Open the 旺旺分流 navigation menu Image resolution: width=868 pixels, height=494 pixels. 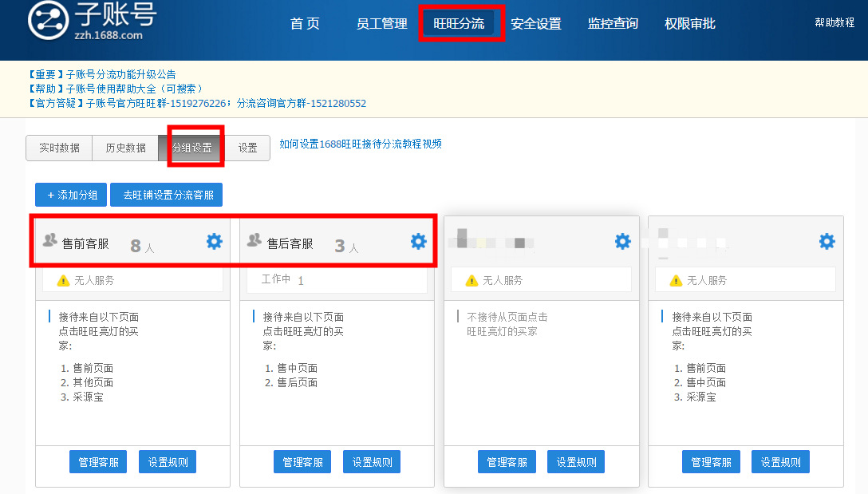pos(459,24)
